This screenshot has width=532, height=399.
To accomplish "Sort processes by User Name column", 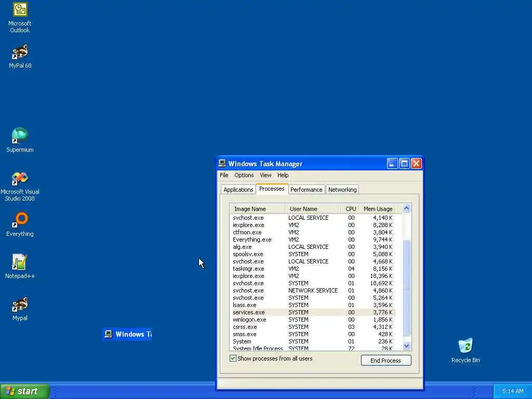I will (313, 209).
